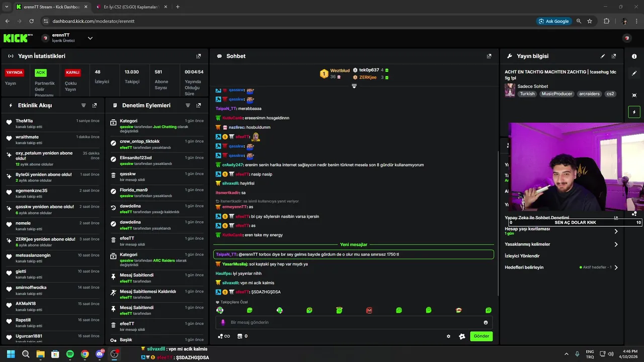
Task: Pop out the Sohbet chat panel
Action: 489,56
